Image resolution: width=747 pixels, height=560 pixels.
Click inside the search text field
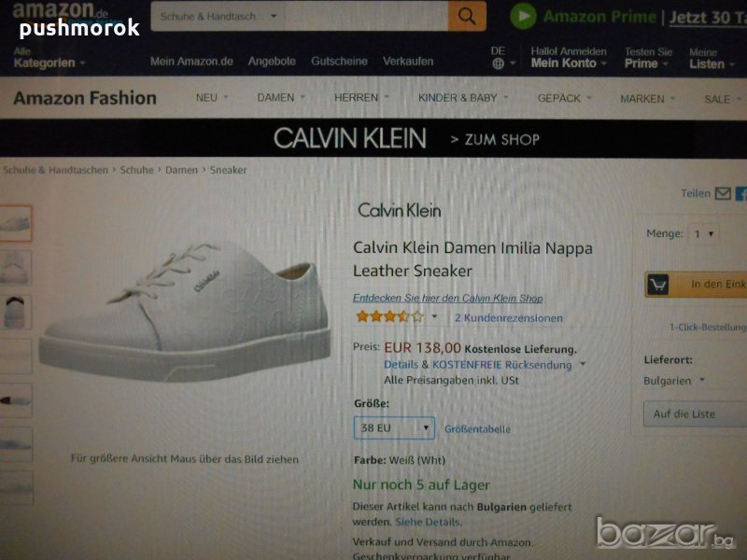tap(366, 16)
